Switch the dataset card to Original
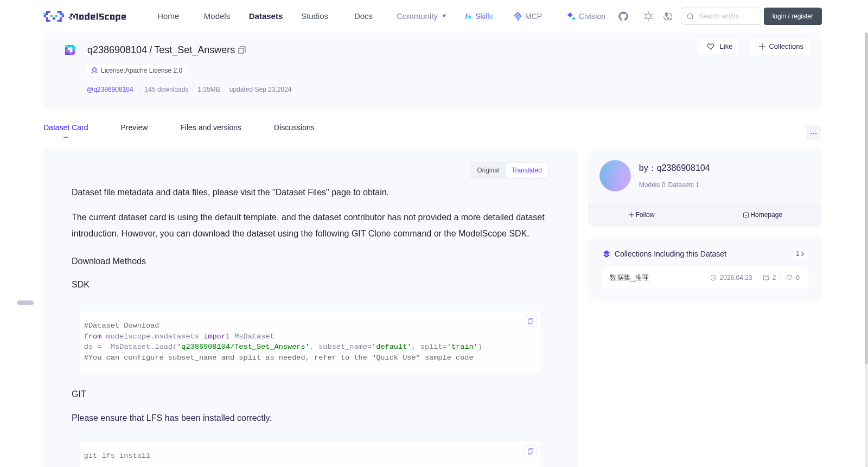Viewport: 868px width, 467px height. tap(488, 170)
